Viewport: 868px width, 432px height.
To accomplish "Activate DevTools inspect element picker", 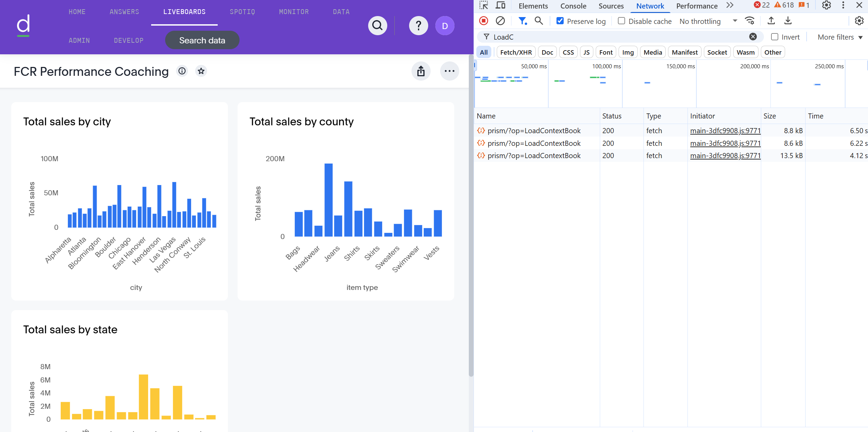I will pyautogui.click(x=483, y=5).
